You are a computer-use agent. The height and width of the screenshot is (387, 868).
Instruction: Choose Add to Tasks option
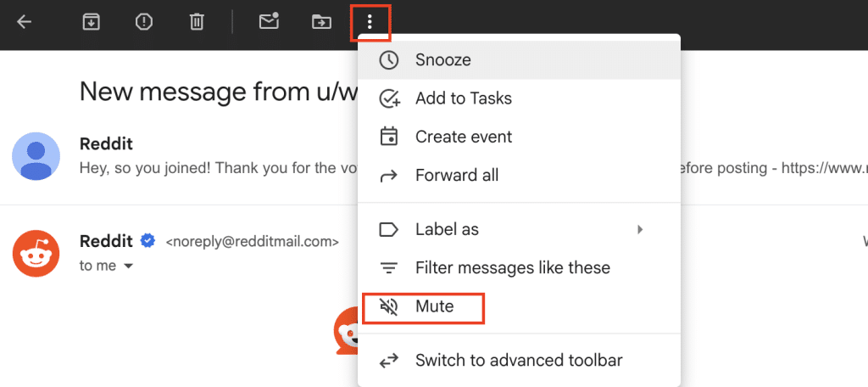click(463, 98)
